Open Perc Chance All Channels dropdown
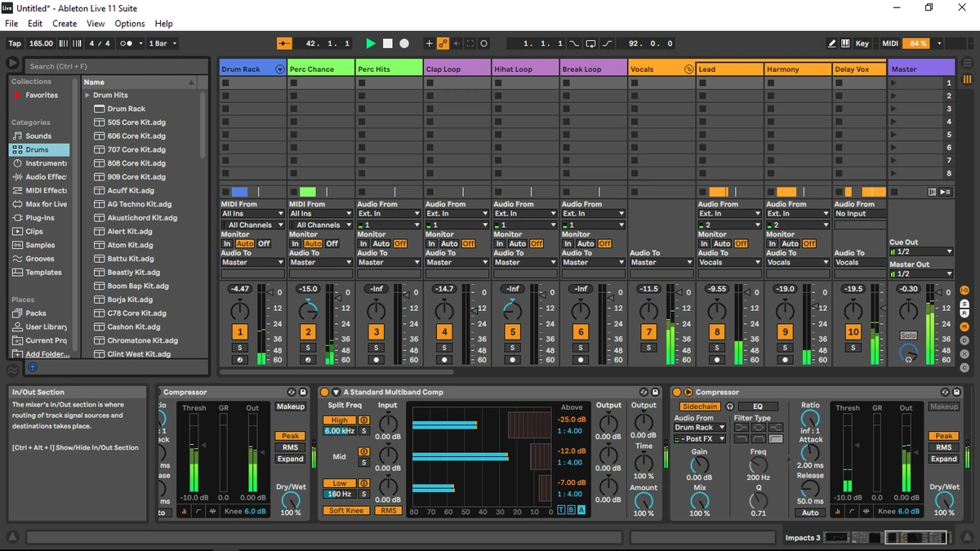 [x=321, y=224]
